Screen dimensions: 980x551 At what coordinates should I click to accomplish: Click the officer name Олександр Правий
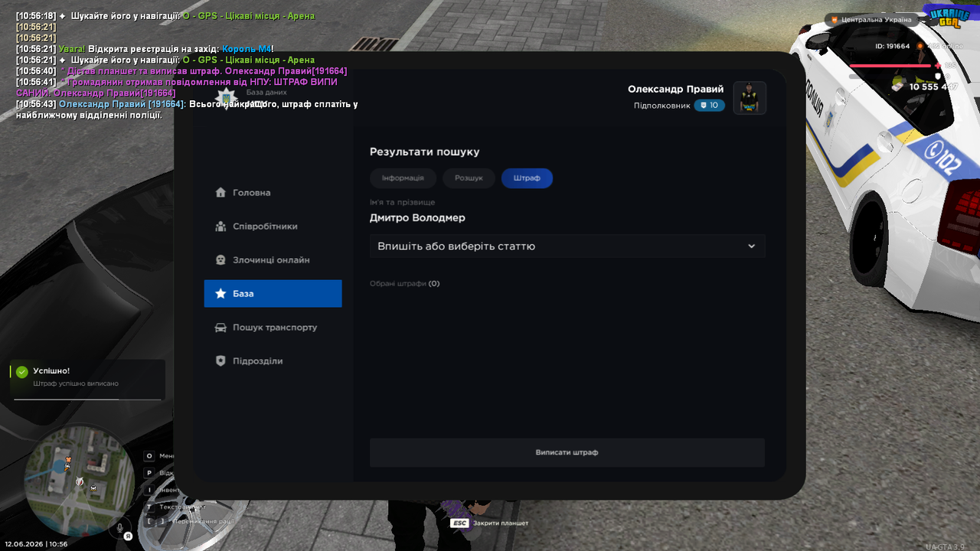click(x=675, y=89)
